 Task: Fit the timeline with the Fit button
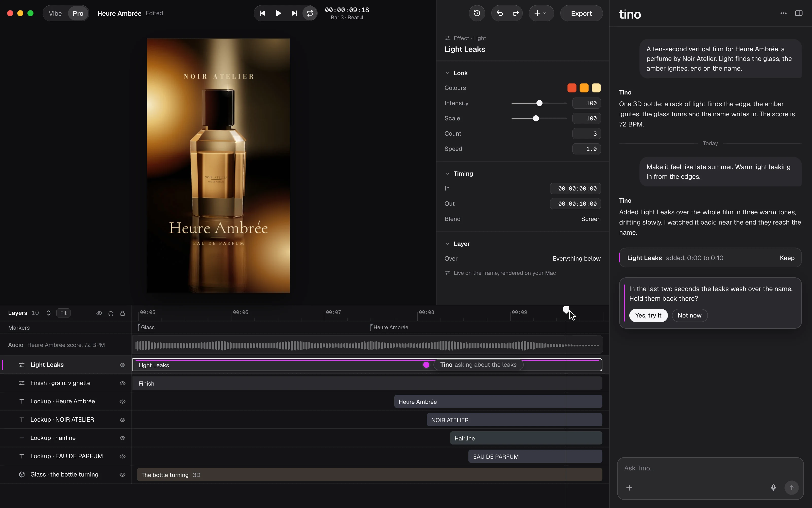point(63,313)
